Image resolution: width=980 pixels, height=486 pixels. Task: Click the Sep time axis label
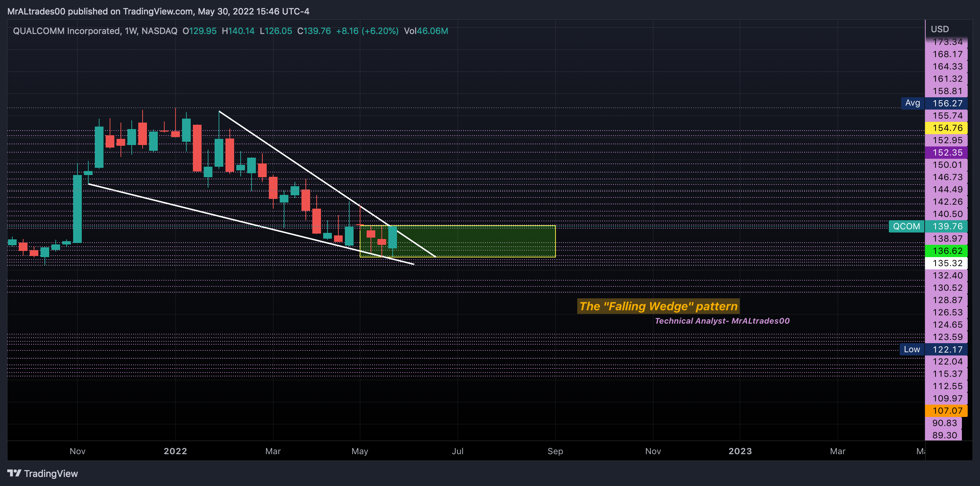555,451
